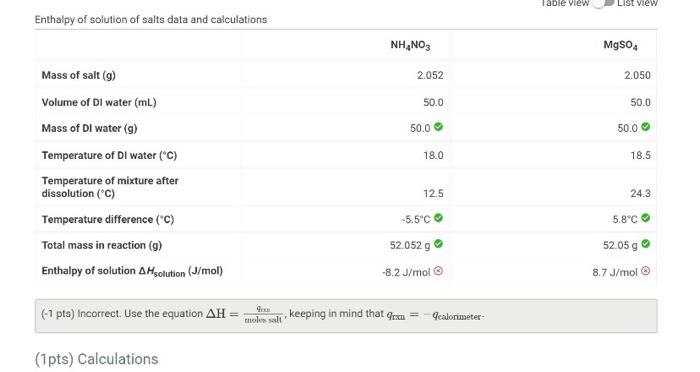Toggle the Table view / List view switch
Screen dimensions: 700x372
point(603,3)
